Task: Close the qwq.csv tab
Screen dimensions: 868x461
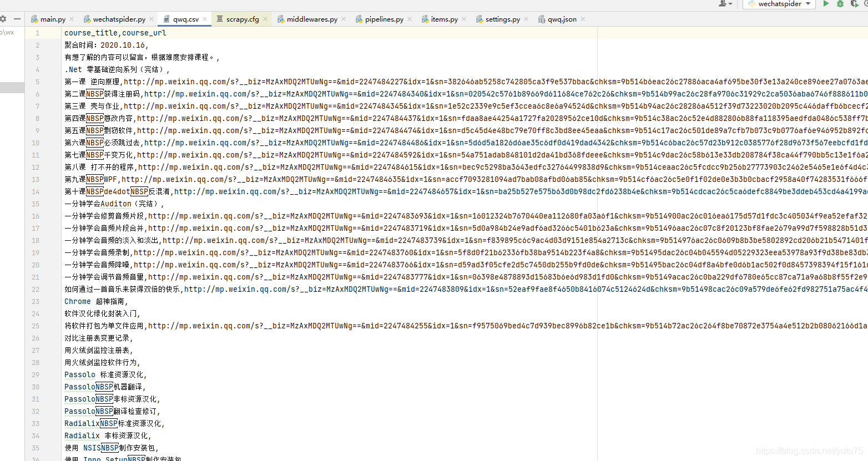Action: (205, 19)
